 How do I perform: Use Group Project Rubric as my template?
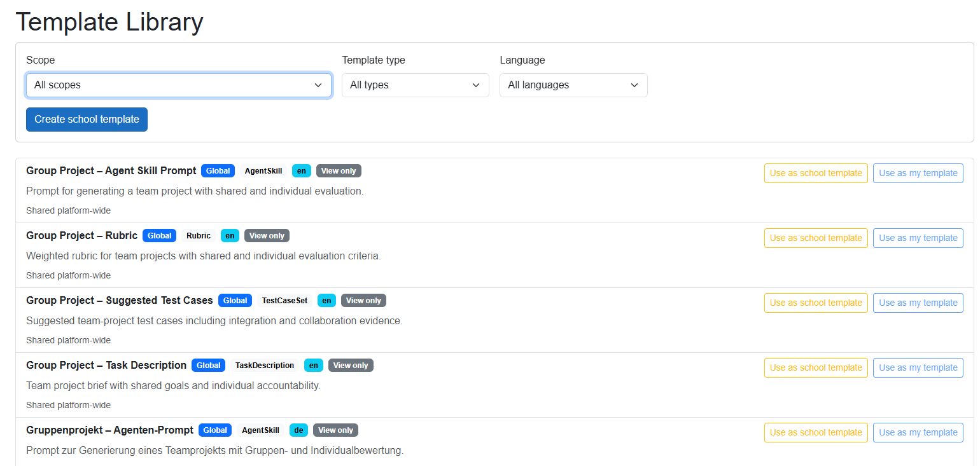pyautogui.click(x=918, y=238)
